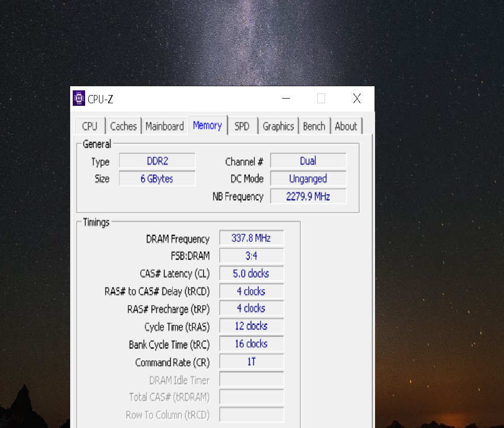
Task: Click the Command Rate (CR) label
Action: coord(172,362)
